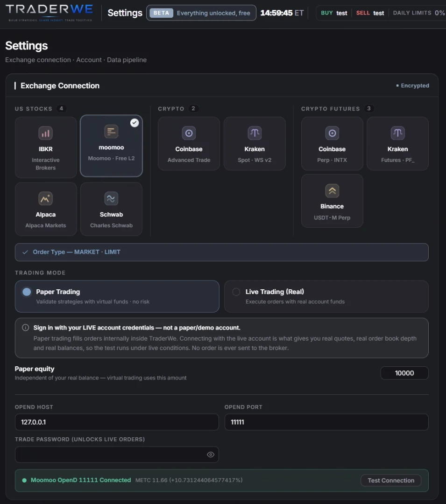This screenshot has width=446, height=504.
Task: Click 'Everything unlocked, free' text
Action: pyautogui.click(x=213, y=13)
